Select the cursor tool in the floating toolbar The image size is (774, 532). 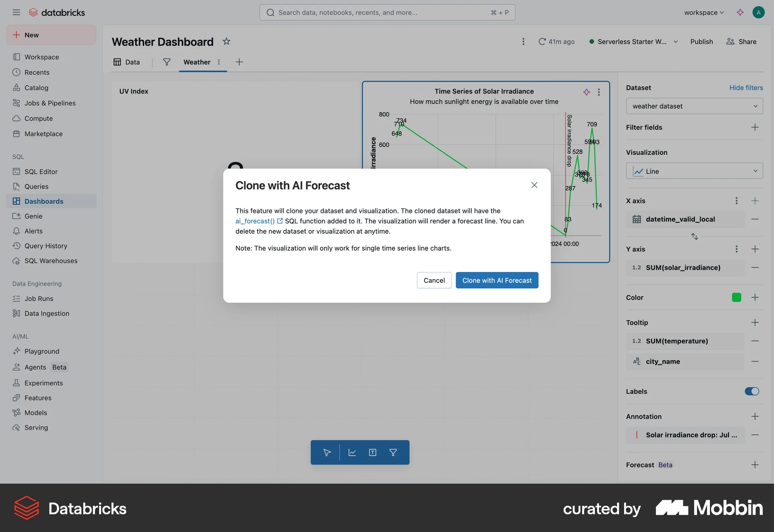pyautogui.click(x=327, y=452)
